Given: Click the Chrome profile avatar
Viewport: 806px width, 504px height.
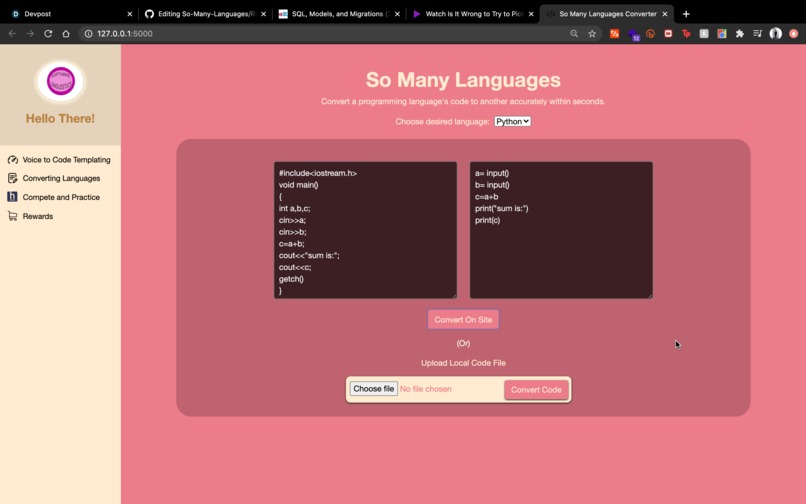Looking at the screenshot, I should pos(776,33).
